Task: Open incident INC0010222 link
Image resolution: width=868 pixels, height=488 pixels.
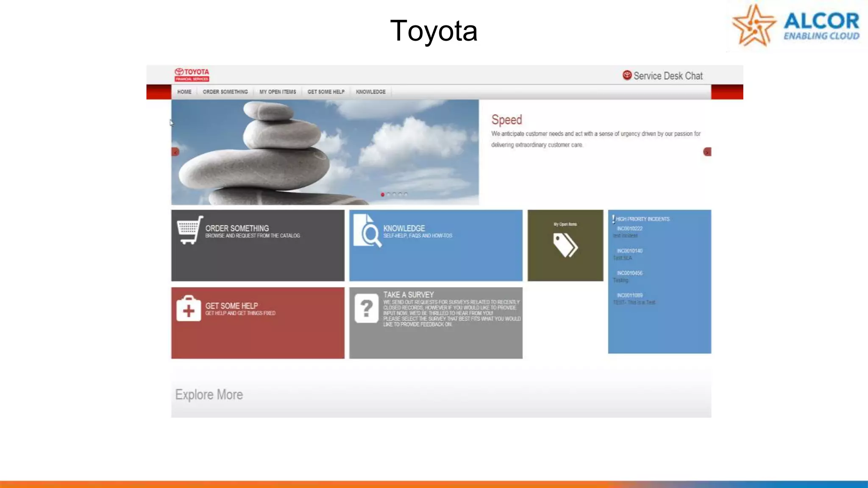Action: (629, 229)
